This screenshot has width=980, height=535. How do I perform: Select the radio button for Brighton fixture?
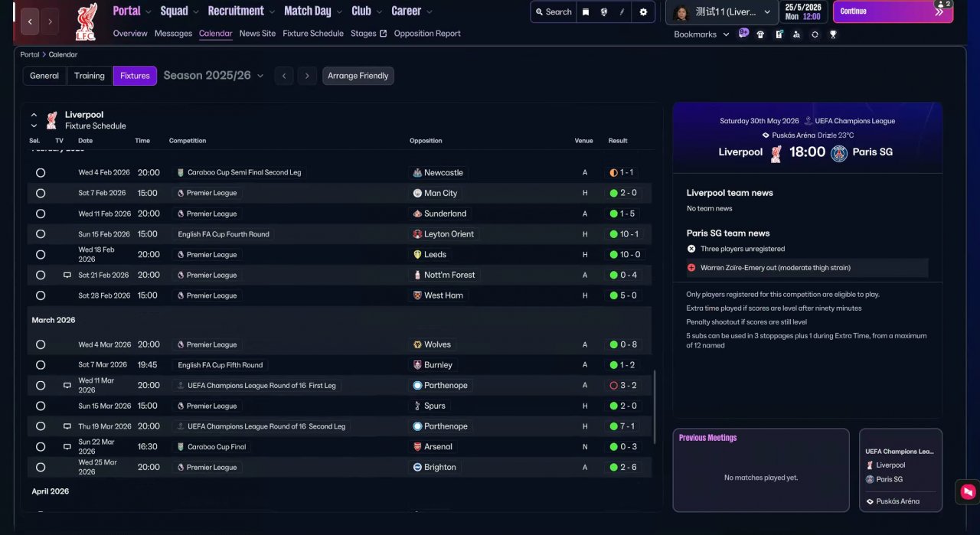(41, 467)
